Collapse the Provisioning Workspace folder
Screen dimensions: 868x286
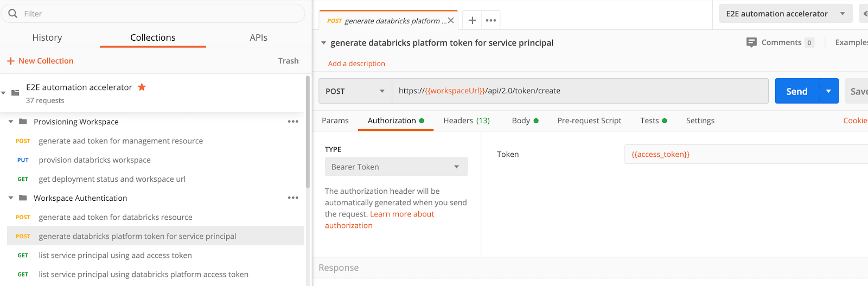coord(11,122)
